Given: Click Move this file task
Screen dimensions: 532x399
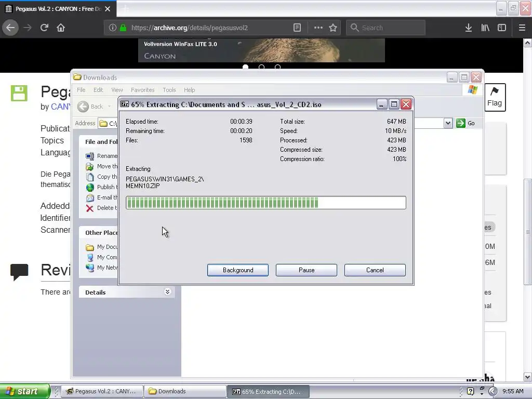Looking at the screenshot, I should coord(101,166).
